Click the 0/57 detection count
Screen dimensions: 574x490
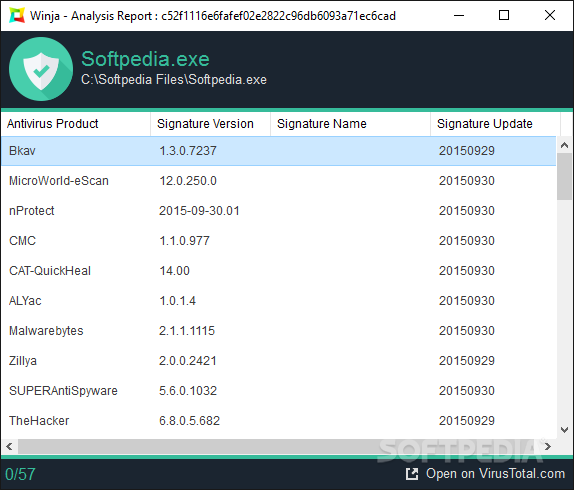pyautogui.click(x=20, y=474)
